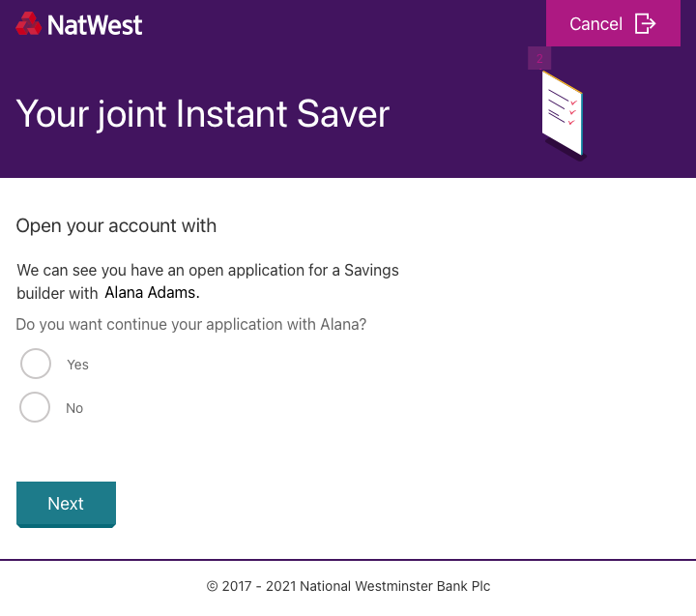Click the Your joint Instant Saver heading
This screenshot has width=696, height=616.
pyautogui.click(x=203, y=114)
